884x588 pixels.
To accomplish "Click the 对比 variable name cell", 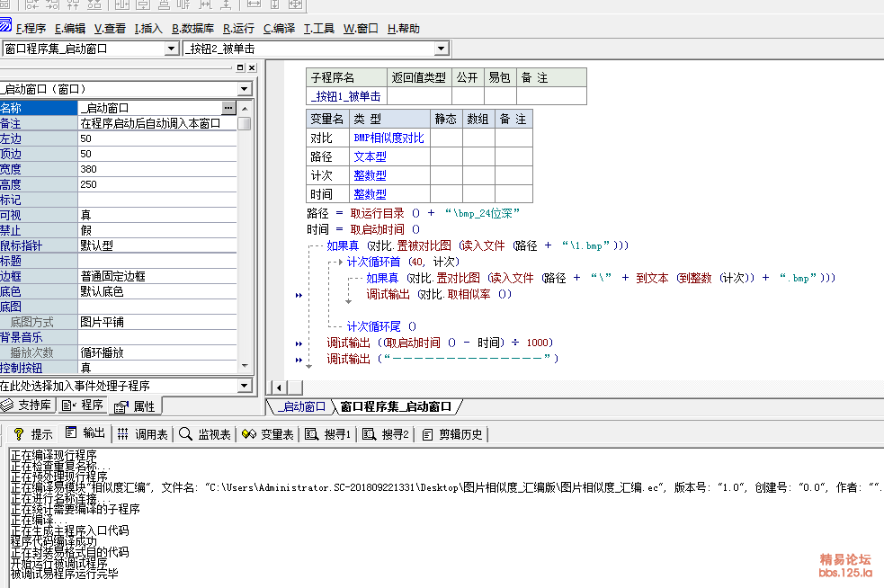I will [328, 138].
